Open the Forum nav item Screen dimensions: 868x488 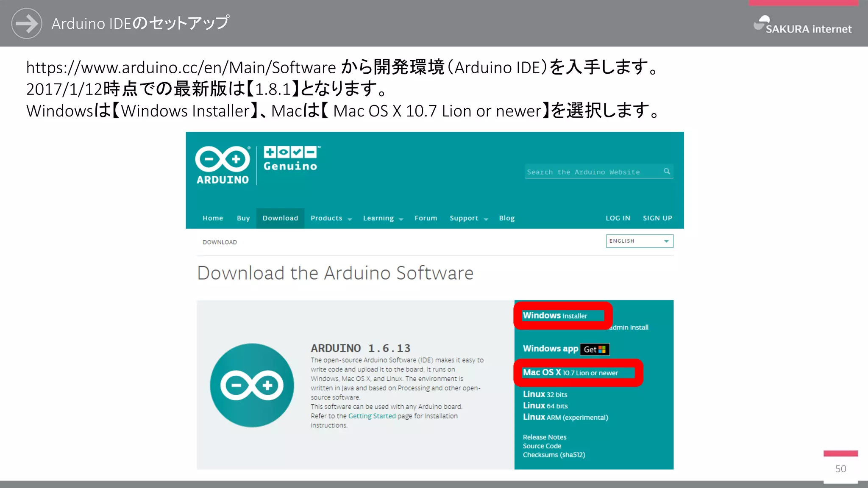(426, 218)
